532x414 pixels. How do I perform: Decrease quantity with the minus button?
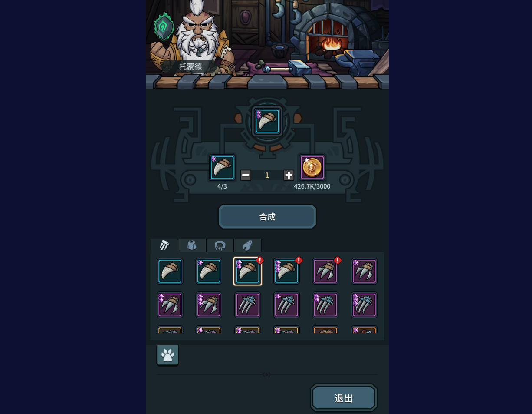246,175
